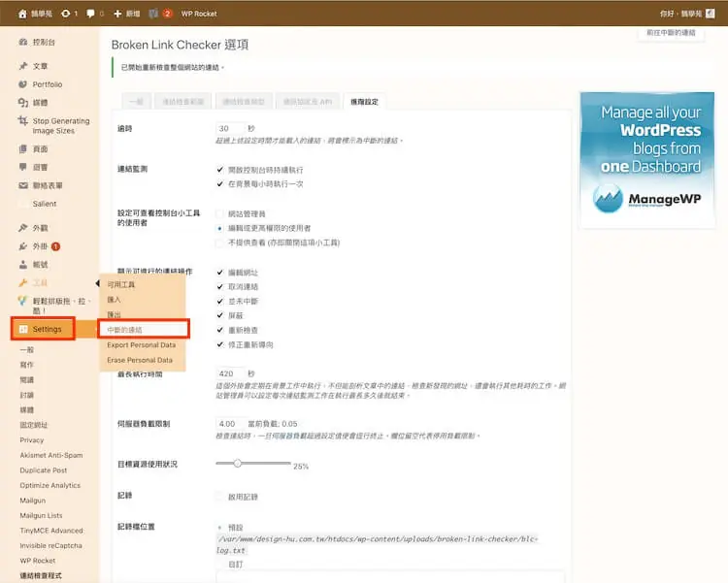
Task: Click the ManageWP advertisement banner
Action: pos(647,159)
